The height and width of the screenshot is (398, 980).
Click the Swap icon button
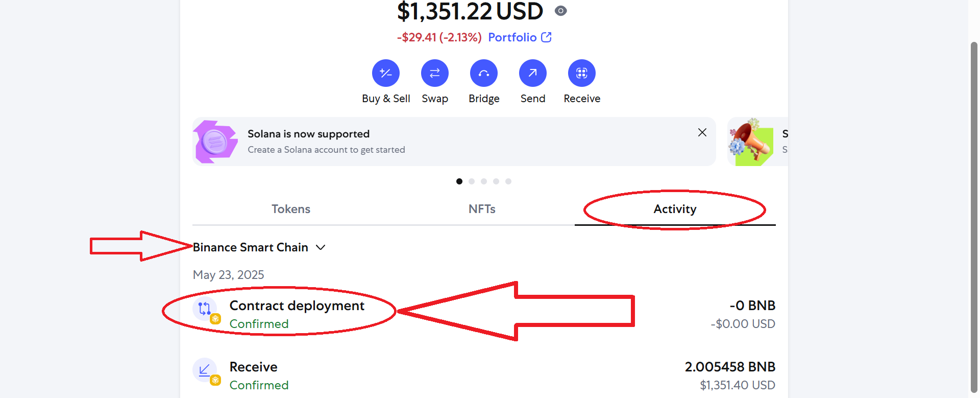435,73
